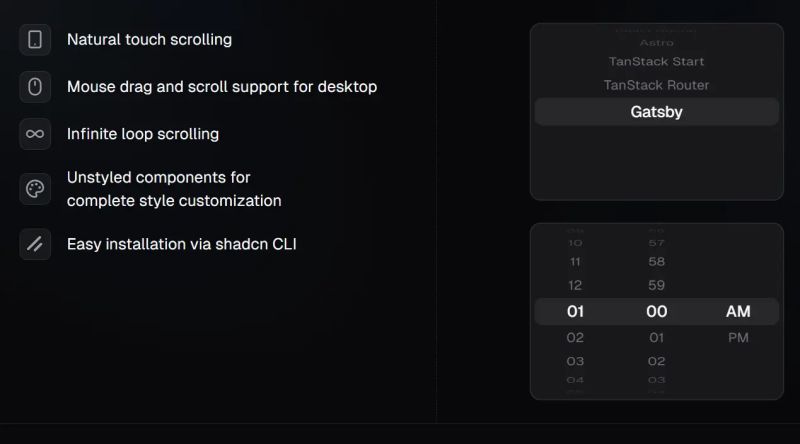The height and width of the screenshot is (444, 800).
Task: Click the Infinite loop scrolling text
Action: point(143,134)
